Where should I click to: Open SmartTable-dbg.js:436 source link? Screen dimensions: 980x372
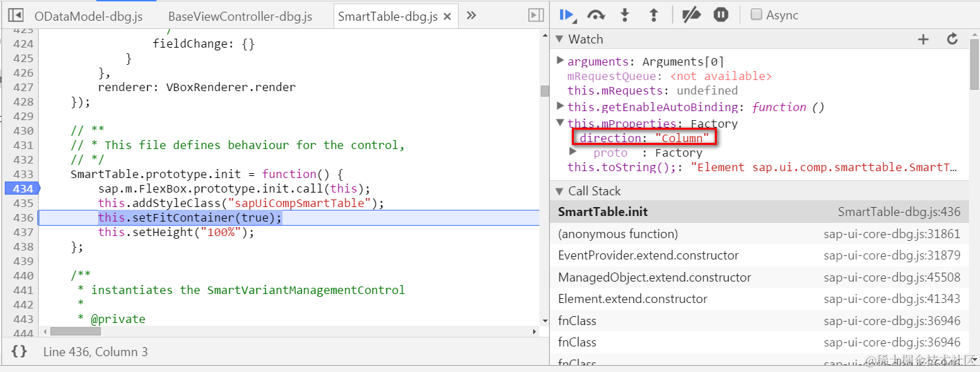coord(899,212)
